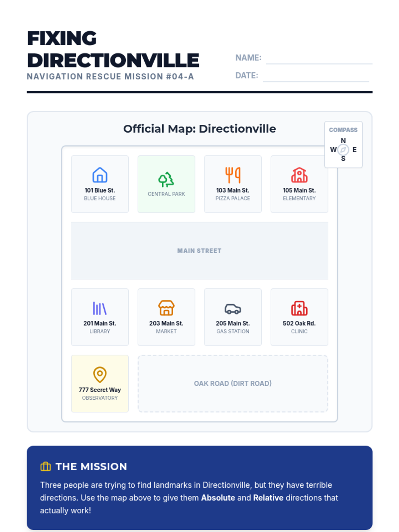Click the 502 Oak Rd. address label
The image size is (399, 532).
299,323
